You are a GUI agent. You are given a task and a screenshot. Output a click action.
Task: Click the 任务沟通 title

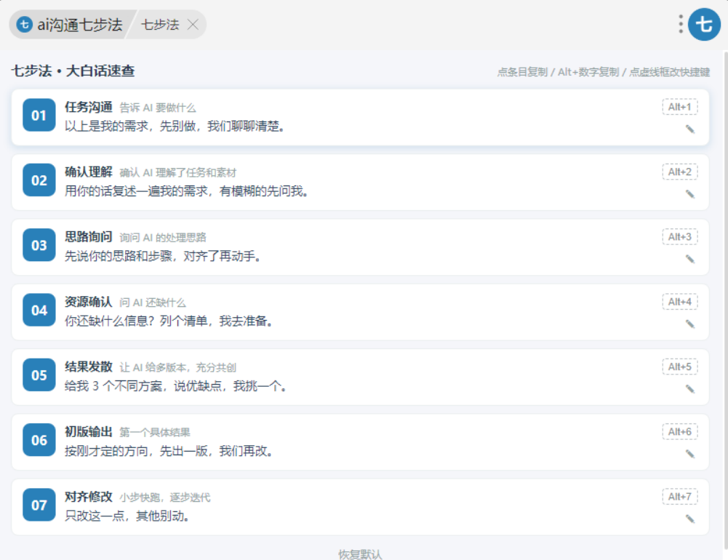click(x=88, y=107)
